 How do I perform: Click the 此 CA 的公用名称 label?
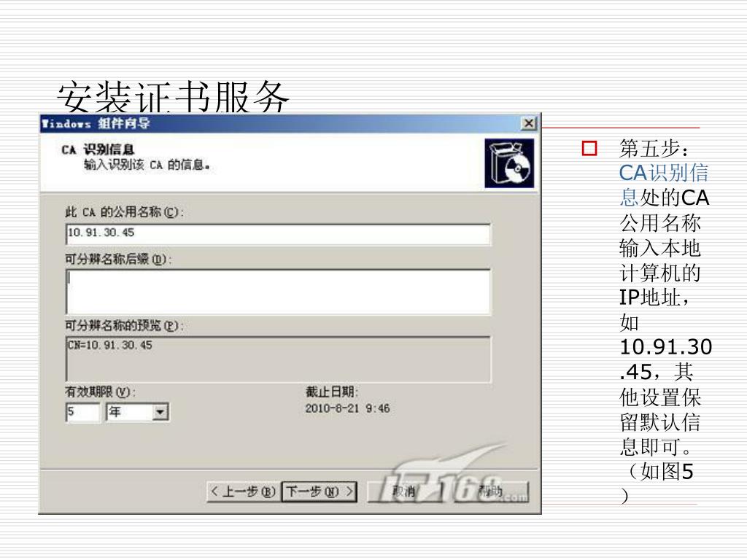(124, 212)
